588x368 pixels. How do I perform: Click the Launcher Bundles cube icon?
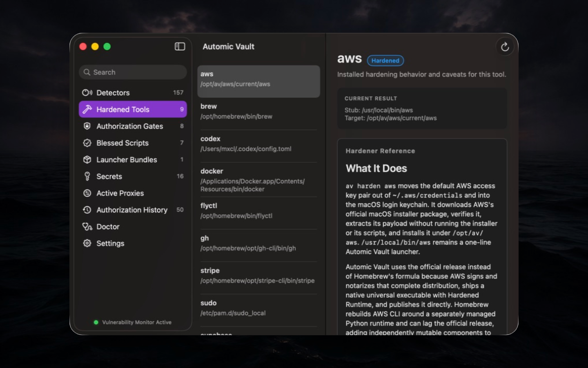(87, 160)
